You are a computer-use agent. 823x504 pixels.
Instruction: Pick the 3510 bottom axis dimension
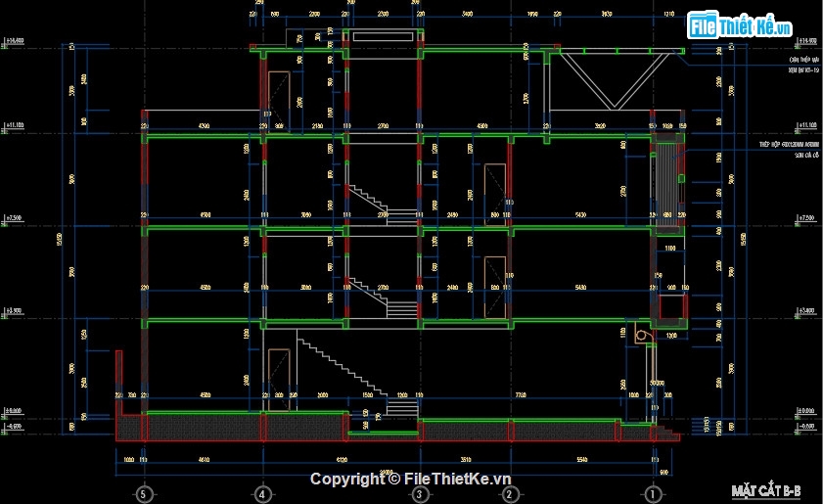(x=465, y=460)
